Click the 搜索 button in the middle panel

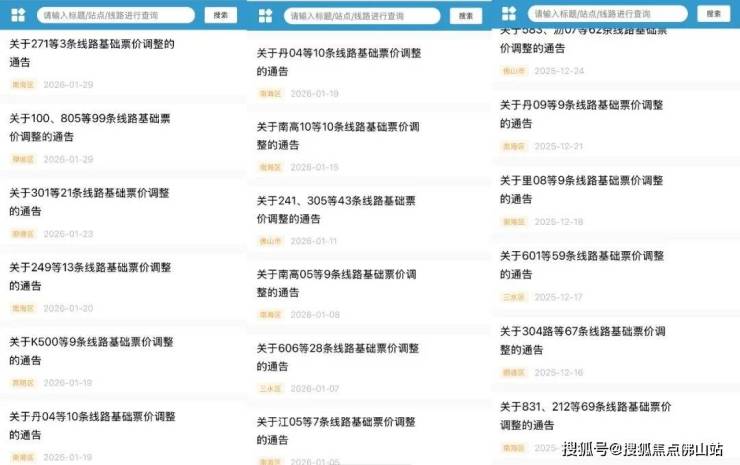coord(466,16)
